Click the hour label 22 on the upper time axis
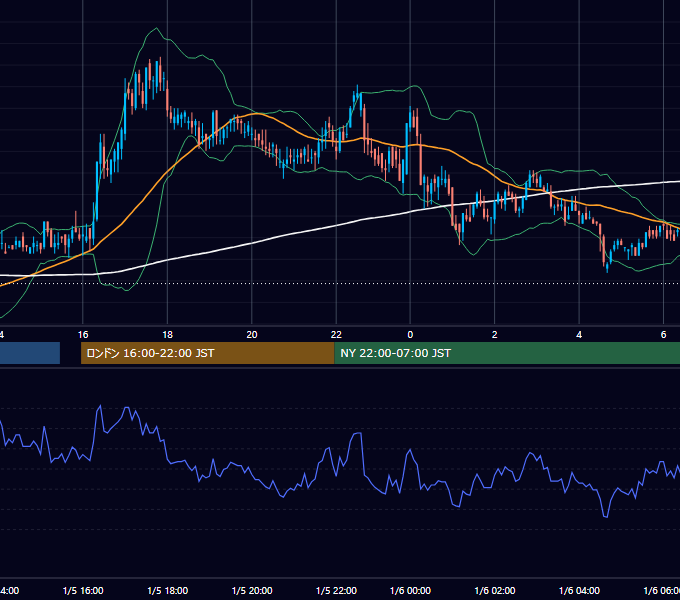The width and height of the screenshot is (680, 600). point(336,335)
